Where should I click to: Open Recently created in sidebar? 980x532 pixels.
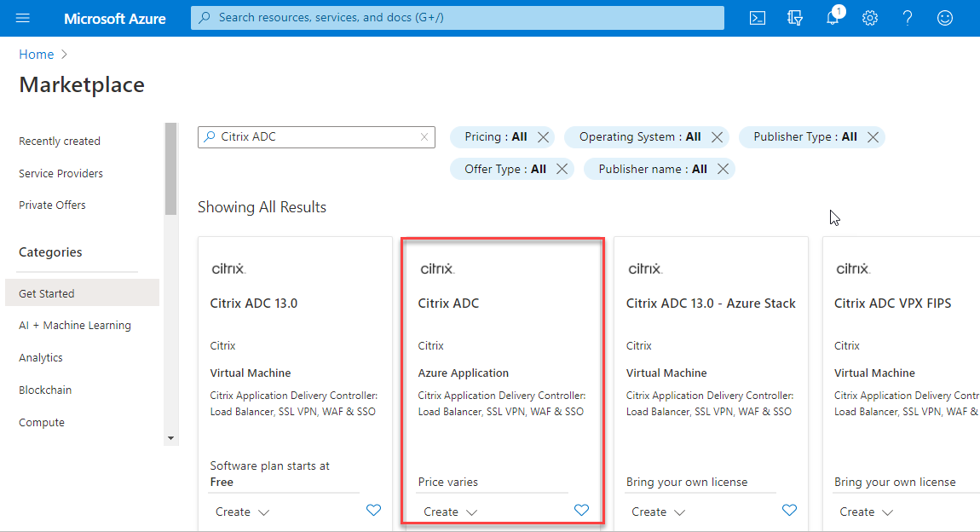click(60, 142)
